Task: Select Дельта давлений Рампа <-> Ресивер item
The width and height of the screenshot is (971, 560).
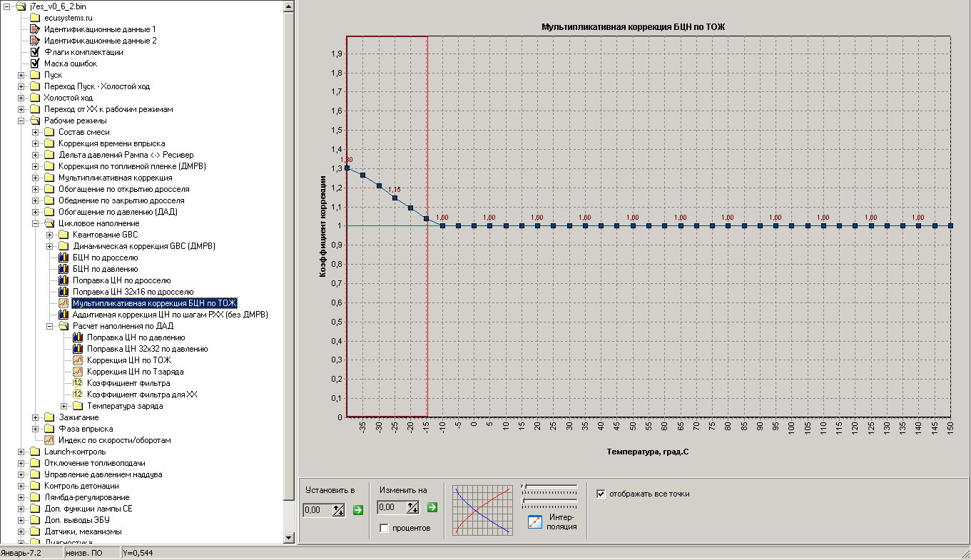Action: coord(126,155)
